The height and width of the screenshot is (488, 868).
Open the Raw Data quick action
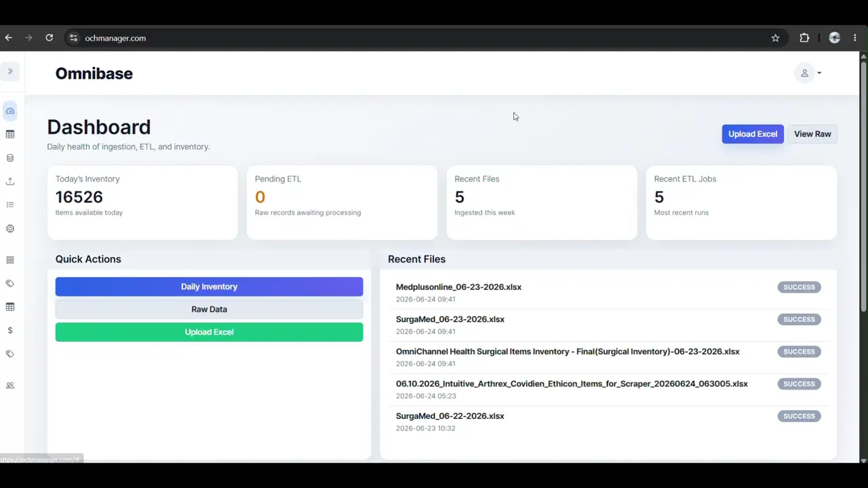tap(209, 309)
